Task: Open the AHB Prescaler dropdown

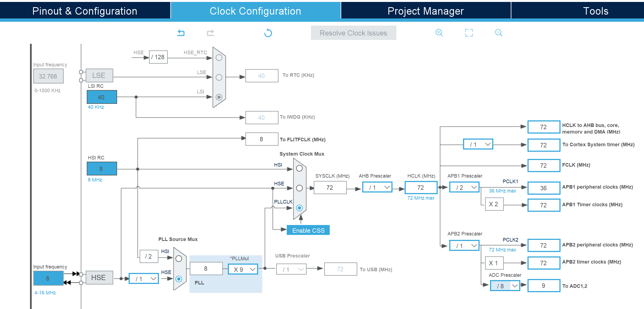Action: click(377, 188)
